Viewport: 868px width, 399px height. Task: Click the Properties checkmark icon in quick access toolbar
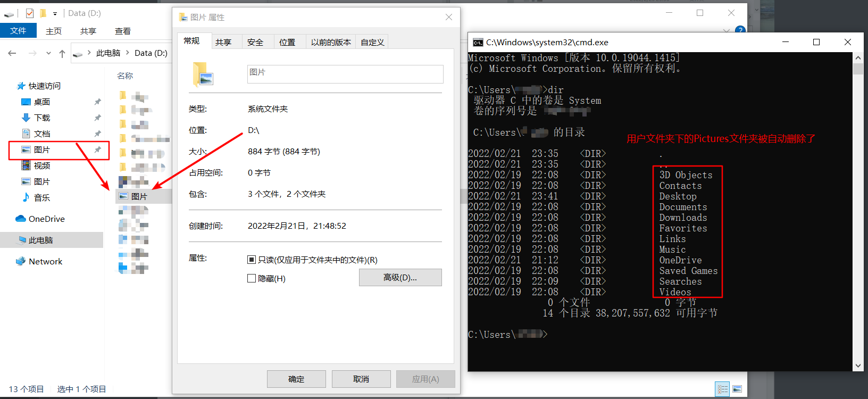pos(30,13)
